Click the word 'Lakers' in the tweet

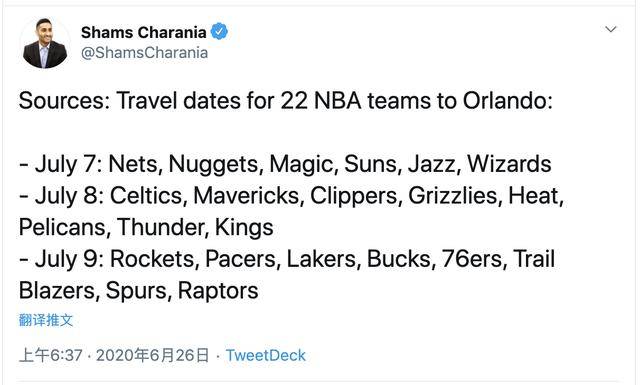(323, 259)
